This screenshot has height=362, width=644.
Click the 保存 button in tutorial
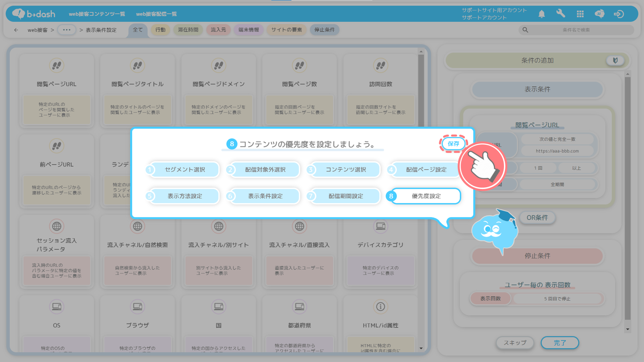(453, 144)
